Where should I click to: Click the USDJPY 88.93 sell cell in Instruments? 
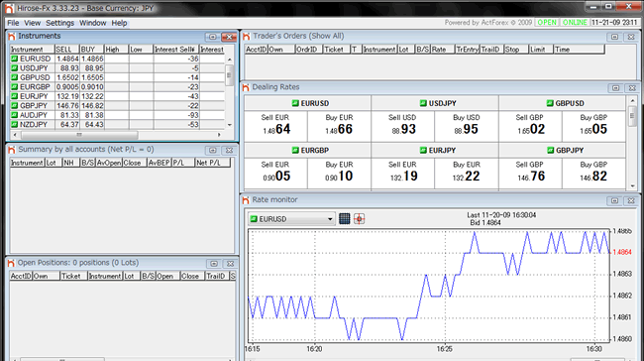(x=66, y=68)
